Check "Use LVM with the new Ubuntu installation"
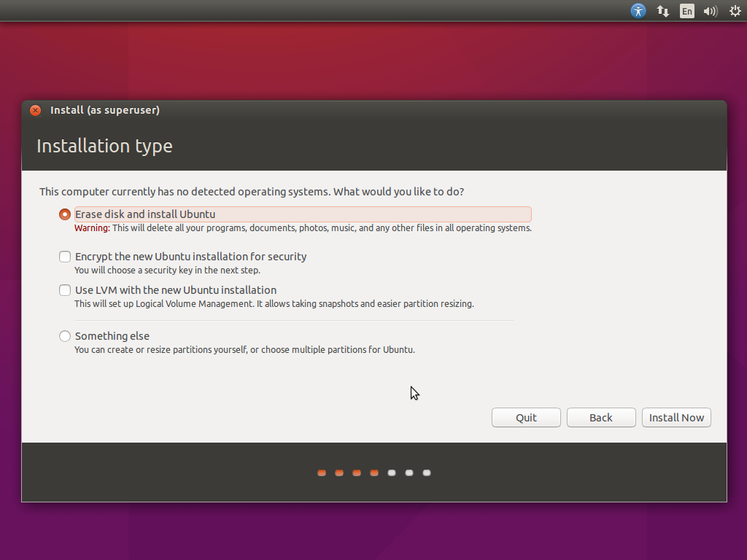This screenshot has width=747, height=560. [x=64, y=290]
